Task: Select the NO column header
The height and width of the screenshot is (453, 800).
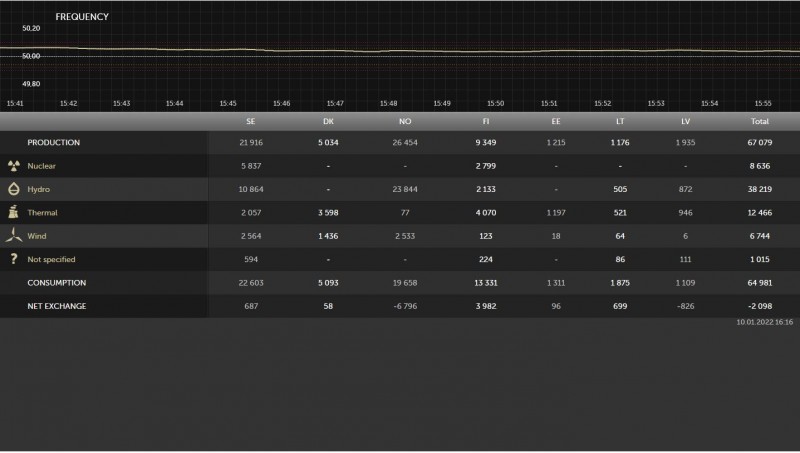Action: point(404,121)
